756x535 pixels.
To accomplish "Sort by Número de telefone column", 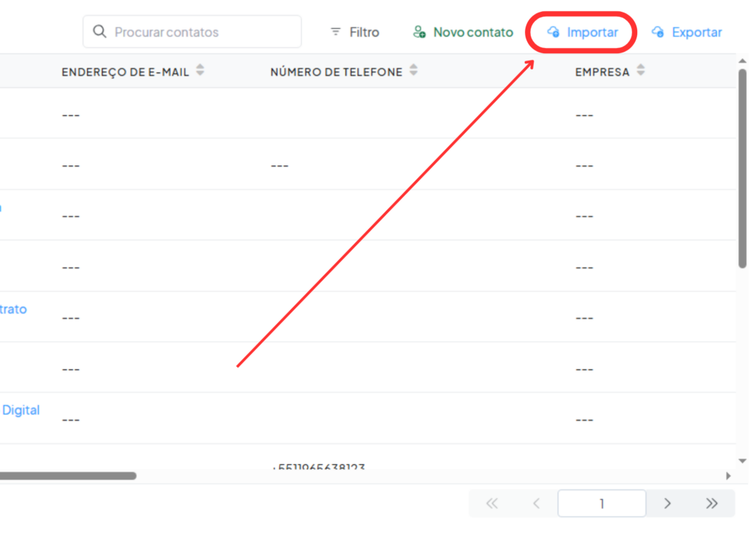I will click(413, 71).
